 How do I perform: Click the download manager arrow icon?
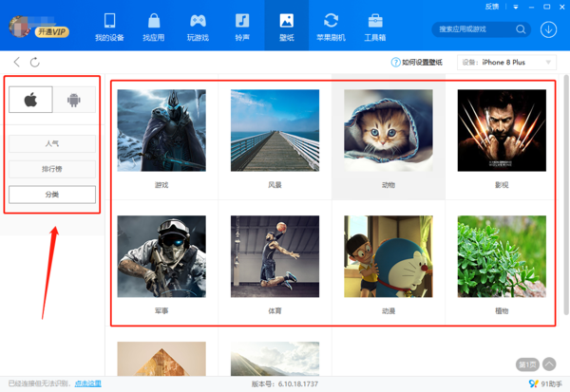(549, 29)
